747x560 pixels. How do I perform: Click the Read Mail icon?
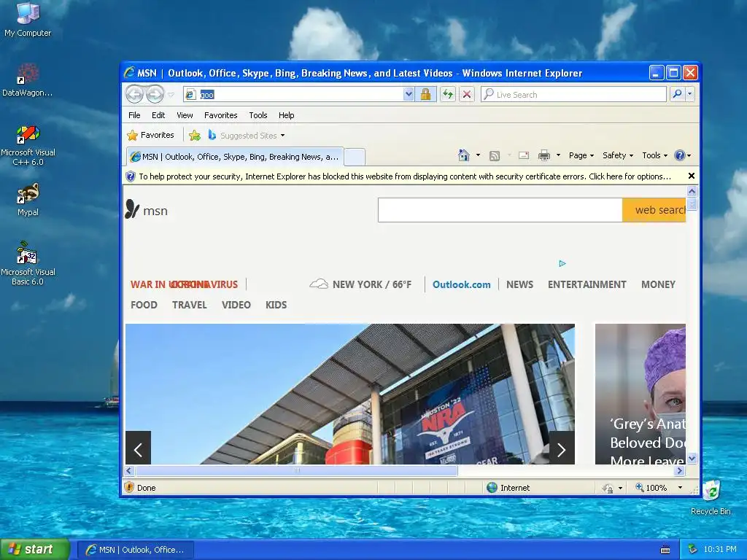524,155
